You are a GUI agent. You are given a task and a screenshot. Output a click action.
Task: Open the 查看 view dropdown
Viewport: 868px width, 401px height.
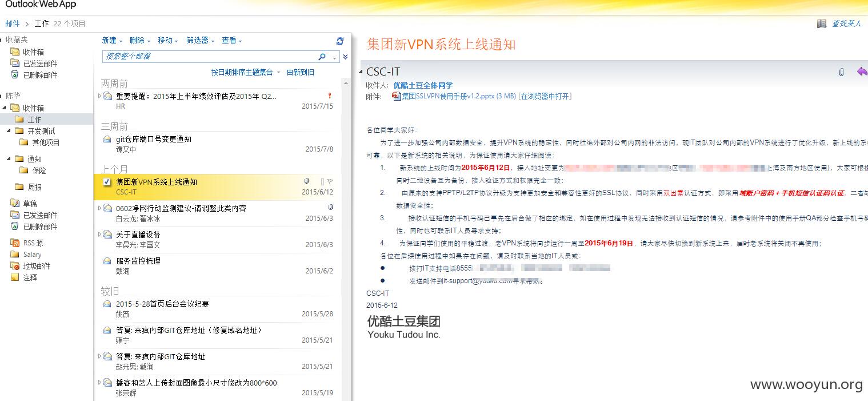point(232,41)
